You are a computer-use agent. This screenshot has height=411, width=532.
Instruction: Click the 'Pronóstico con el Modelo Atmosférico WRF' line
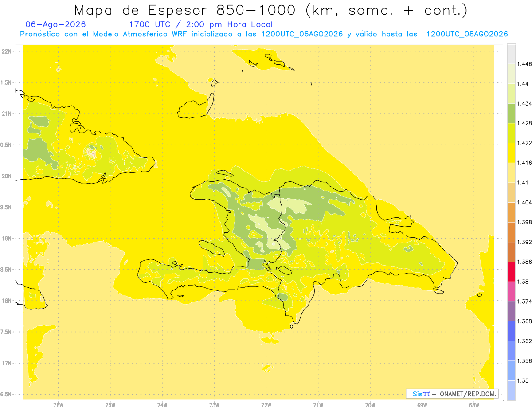coord(263,34)
